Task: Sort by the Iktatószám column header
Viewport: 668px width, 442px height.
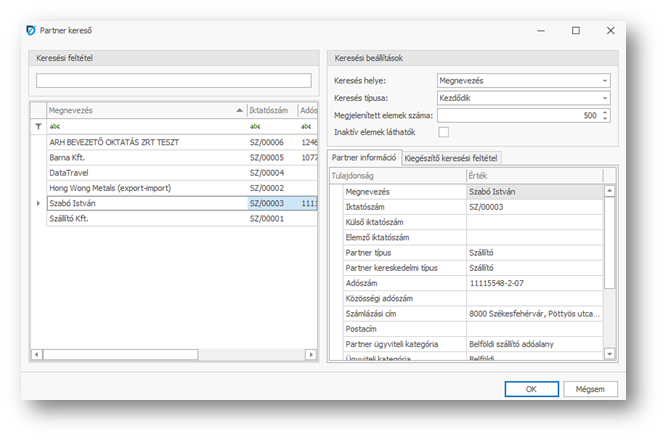Action: point(270,110)
